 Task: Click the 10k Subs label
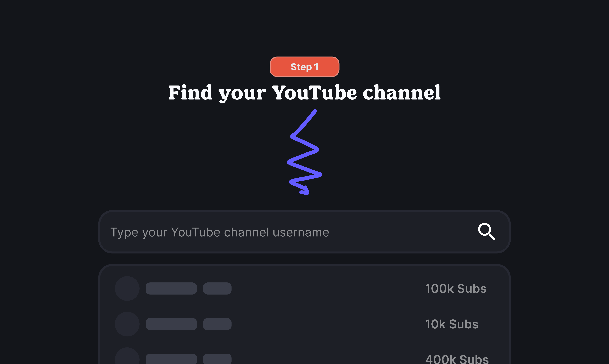(x=452, y=324)
